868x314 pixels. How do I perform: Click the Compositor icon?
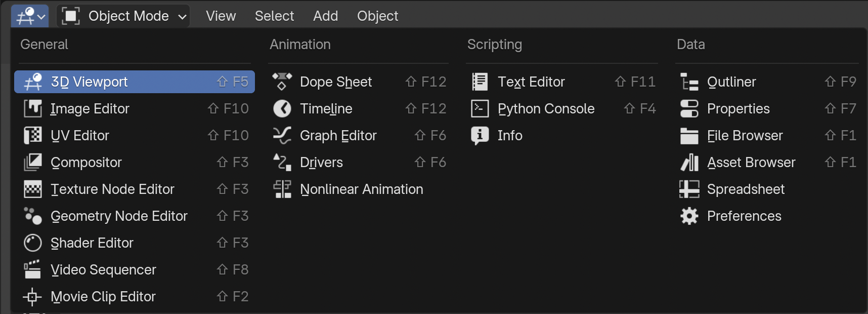pos(33,162)
